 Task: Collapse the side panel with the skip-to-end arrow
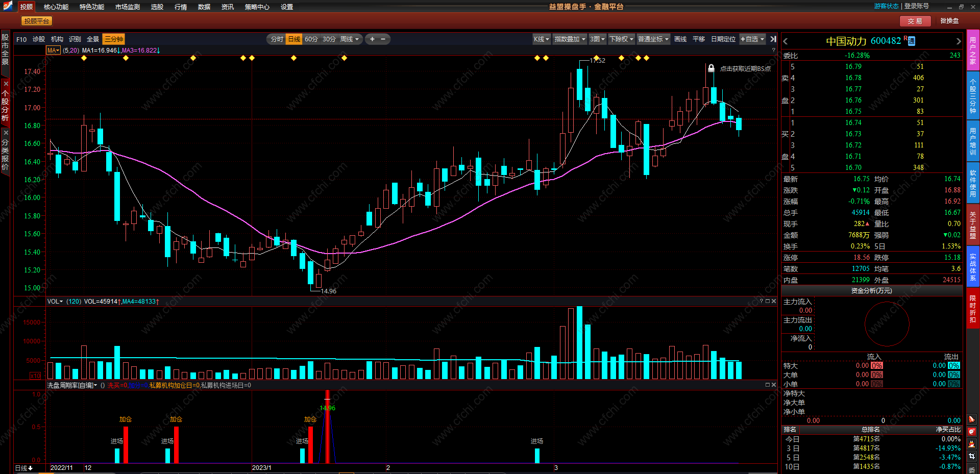tap(773, 39)
